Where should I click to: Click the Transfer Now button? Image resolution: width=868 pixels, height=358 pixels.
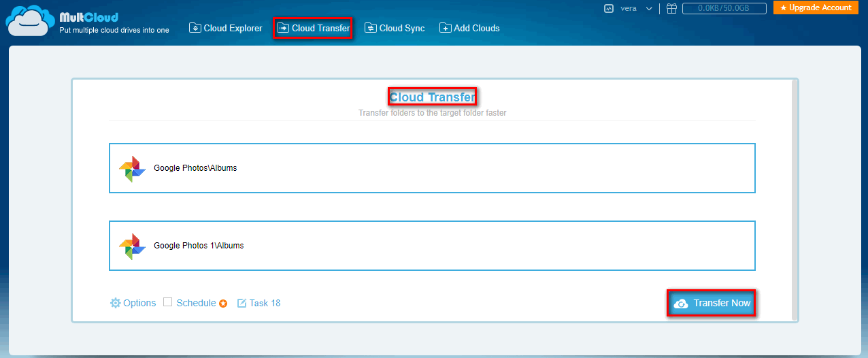click(712, 303)
